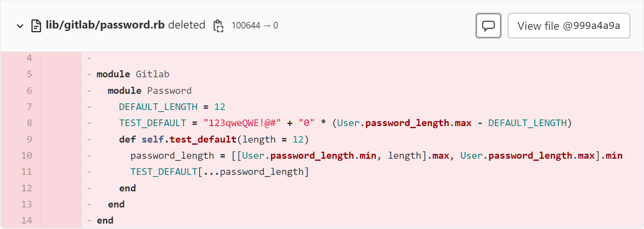The height and width of the screenshot is (229, 644).
Task: Click View file @999a4a9a button
Action: 569,26
